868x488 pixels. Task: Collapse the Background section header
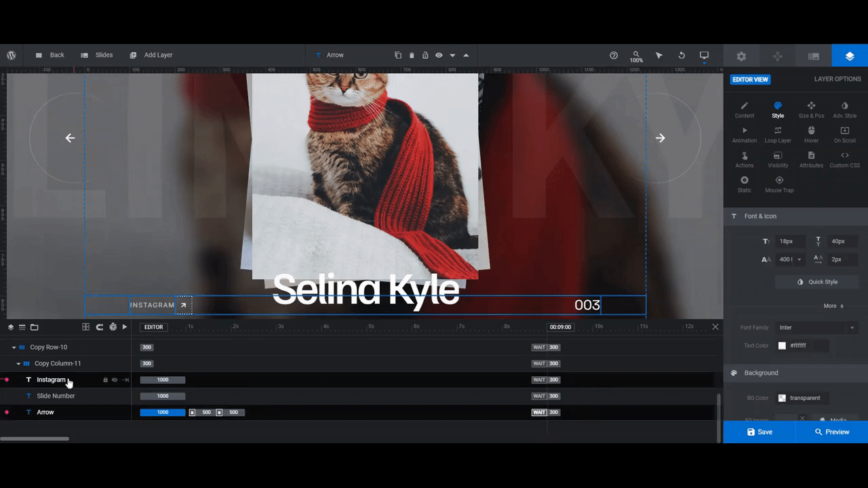(x=795, y=373)
